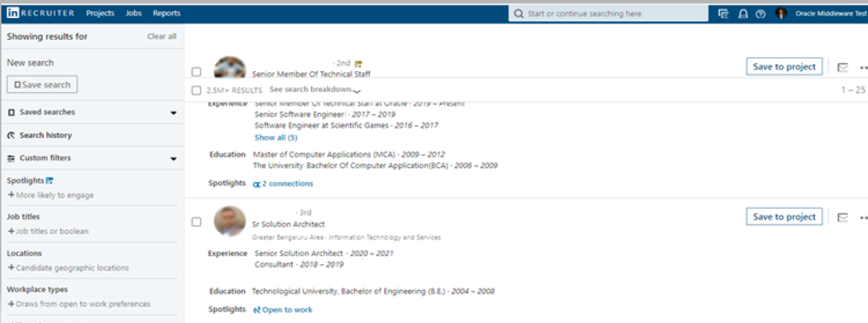Open the user profile avatar menu
Viewport: 868px width, 323px height.
(x=781, y=13)
